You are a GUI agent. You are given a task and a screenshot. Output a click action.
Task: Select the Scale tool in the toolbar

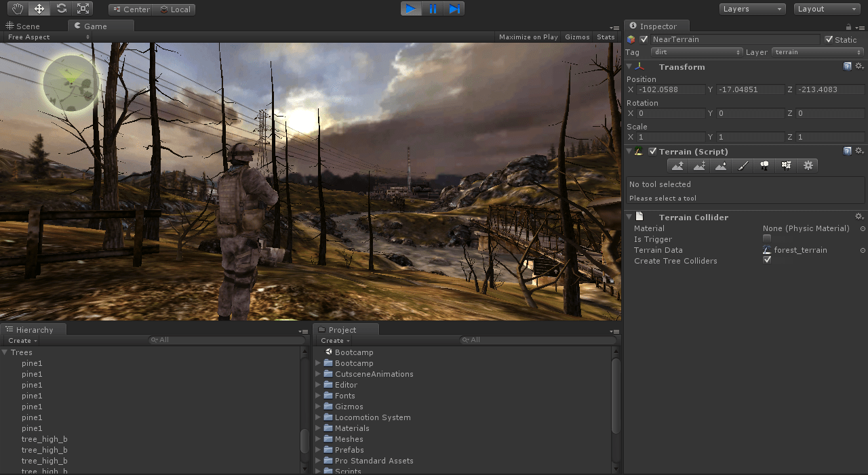[83, 9]
